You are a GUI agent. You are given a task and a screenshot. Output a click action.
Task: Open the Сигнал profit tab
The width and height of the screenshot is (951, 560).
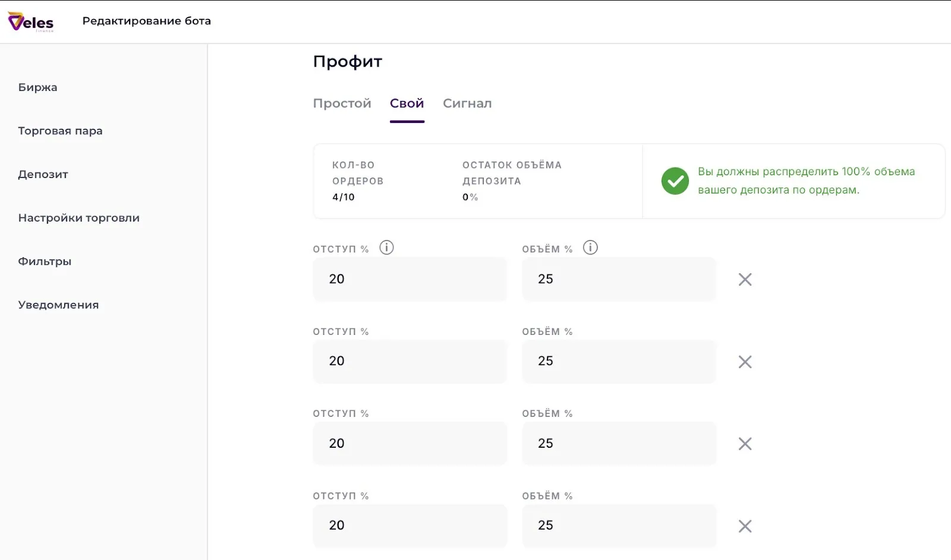467,103
